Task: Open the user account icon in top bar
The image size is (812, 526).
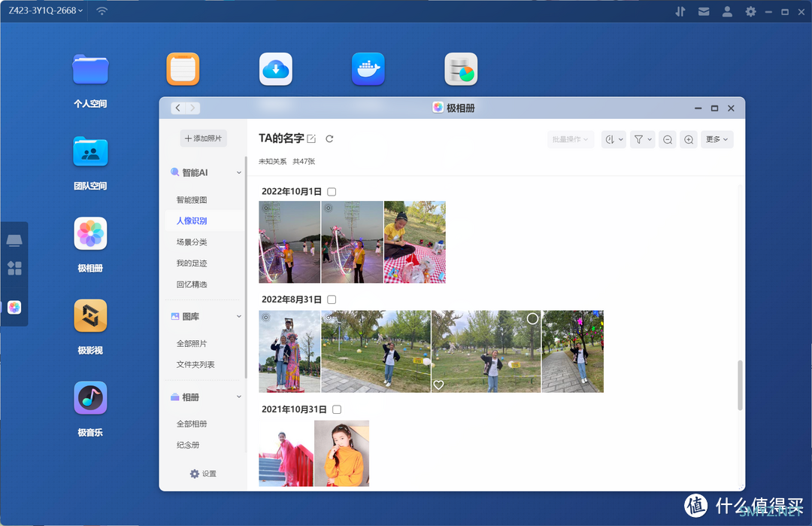Action: [727, 11]
